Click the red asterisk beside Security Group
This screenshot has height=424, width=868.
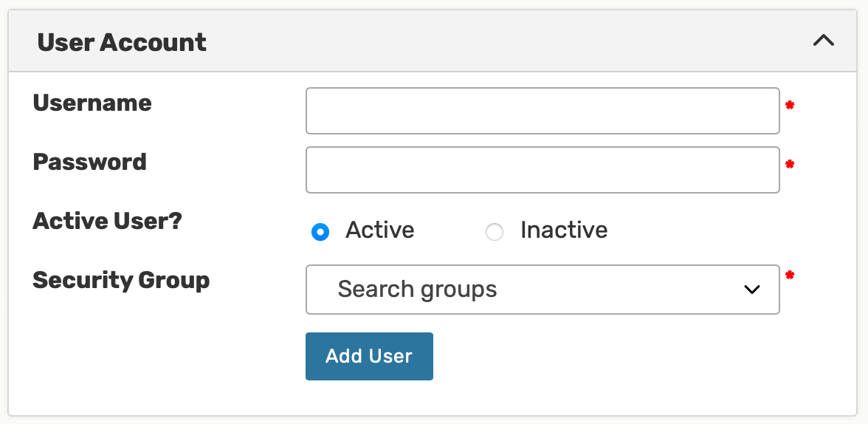pos(790,276)
